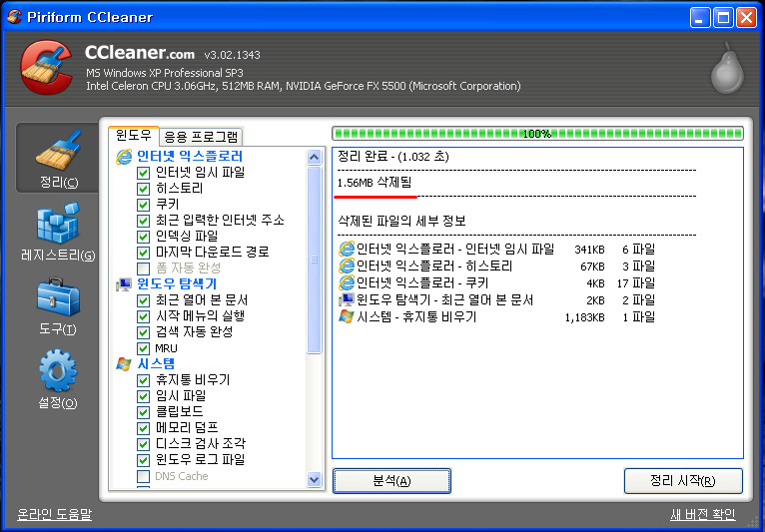This screenshot has height=532, width=765.
Task: Click the Windows flag icon beside 시스템 heading
Action: (x=124, y=363)
